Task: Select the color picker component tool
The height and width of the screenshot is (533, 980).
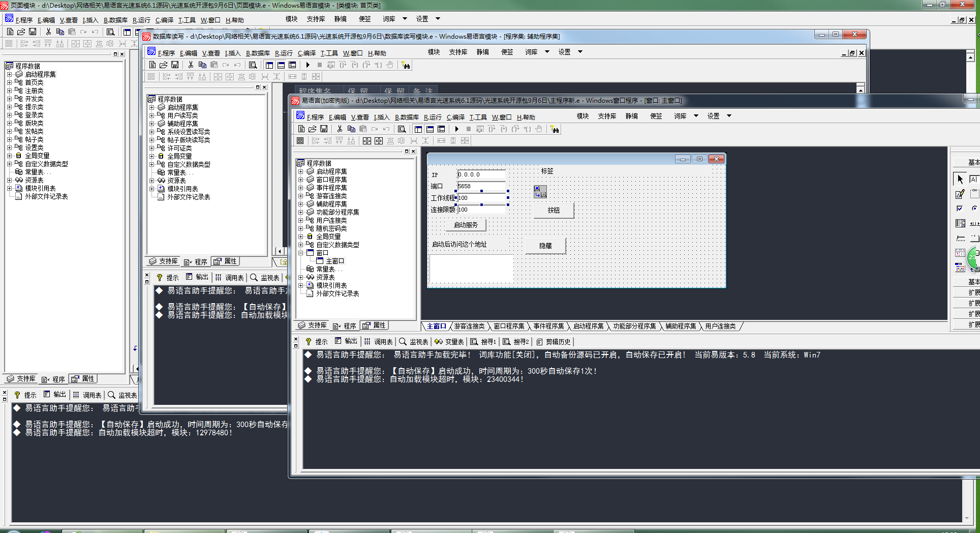Action: 960,268
